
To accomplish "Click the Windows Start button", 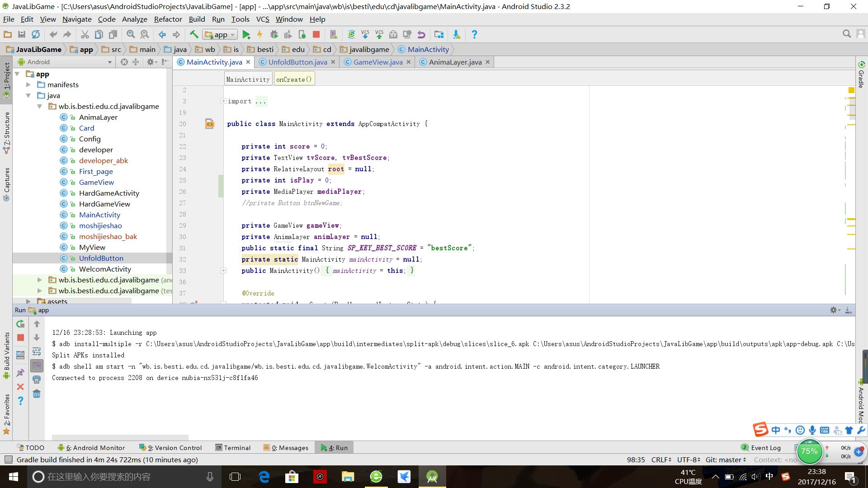I will [x=14, y=477].
